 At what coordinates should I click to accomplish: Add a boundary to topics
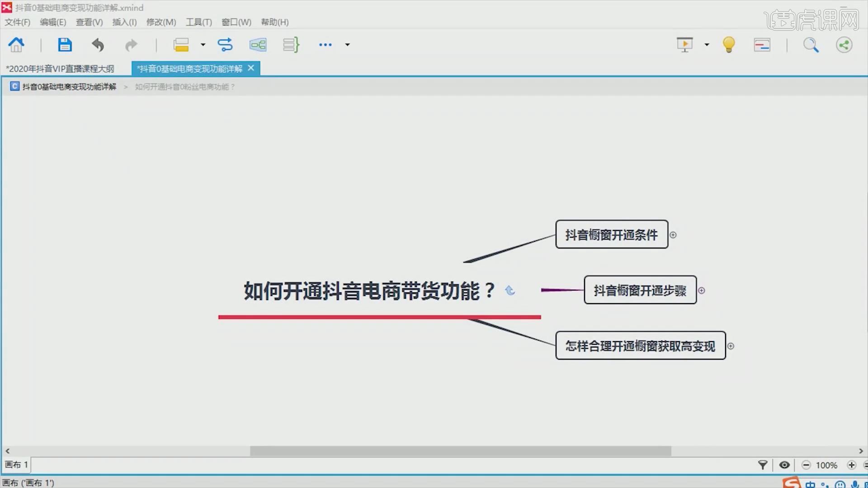point(258,45)
